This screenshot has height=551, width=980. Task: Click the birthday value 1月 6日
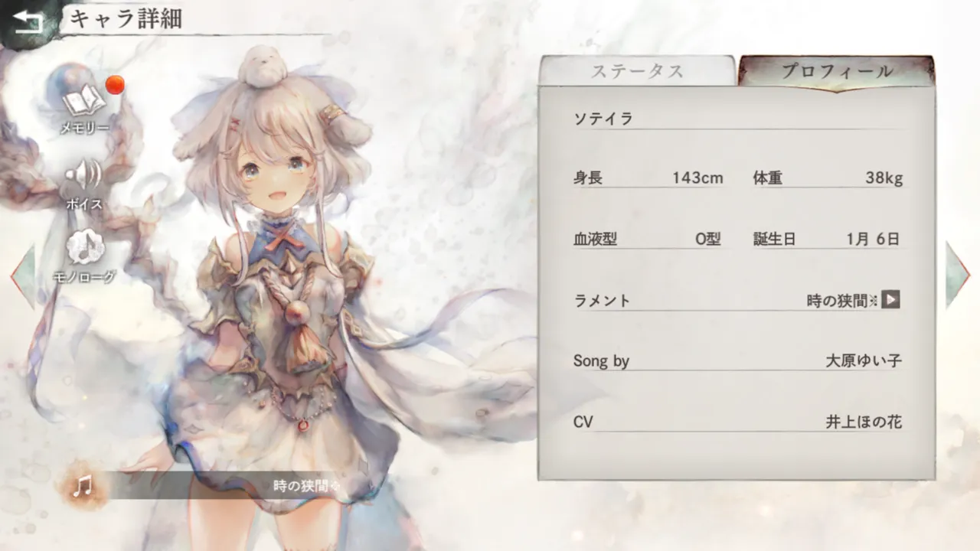(x=873, y=239)
